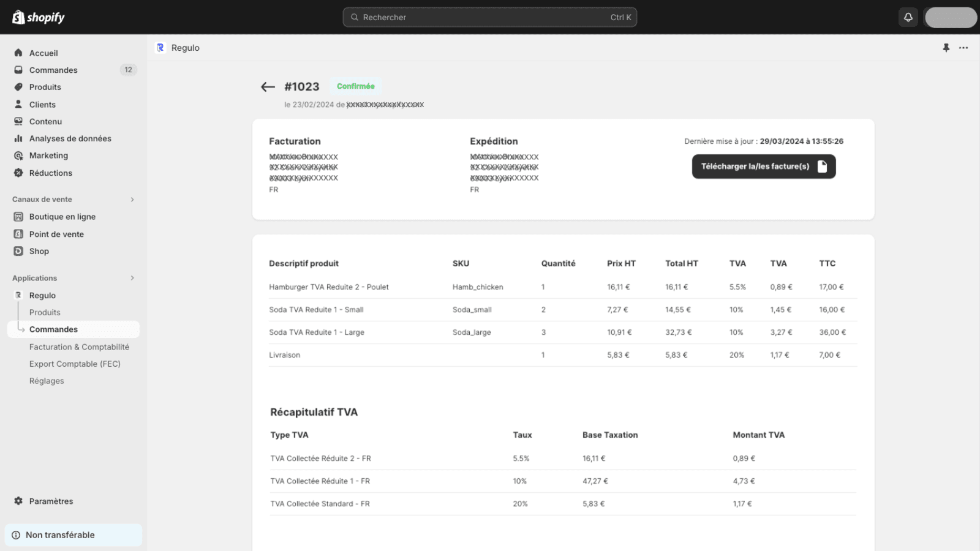
Task: Open the three-dot more options menu
Action: [x=963, y=48]
